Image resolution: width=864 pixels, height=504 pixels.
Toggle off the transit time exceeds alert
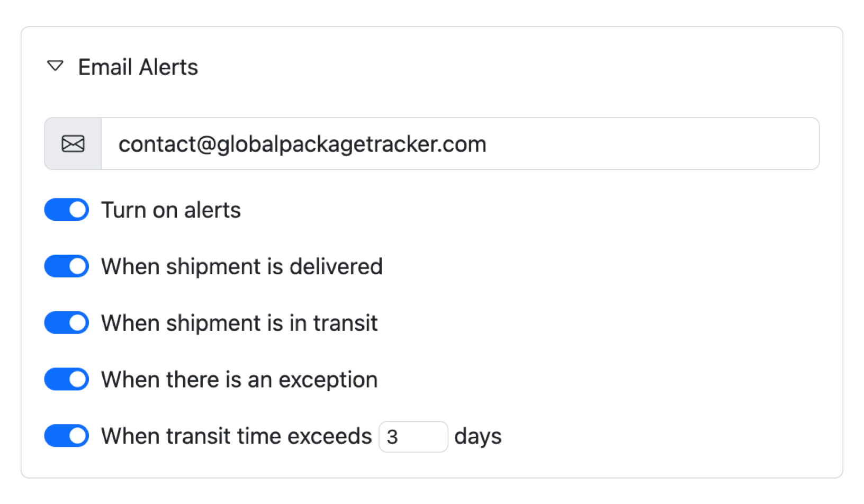[x=67, y=436]
